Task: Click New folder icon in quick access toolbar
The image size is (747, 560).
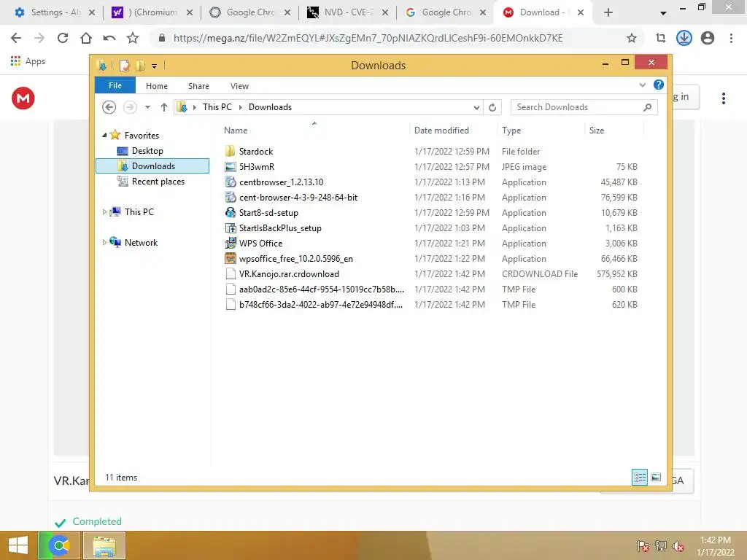Action: [140, 66]
